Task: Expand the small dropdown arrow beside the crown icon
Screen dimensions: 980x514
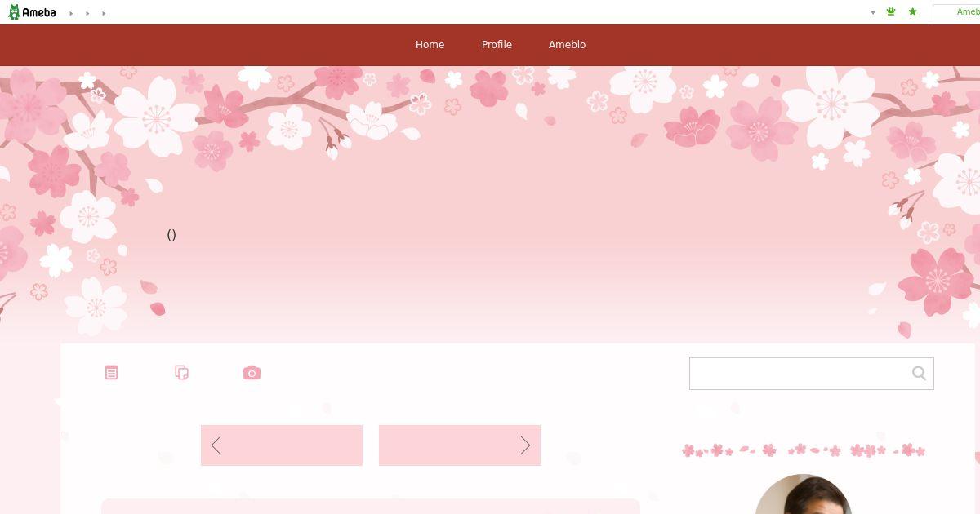Action: click(x=873, y=13)
